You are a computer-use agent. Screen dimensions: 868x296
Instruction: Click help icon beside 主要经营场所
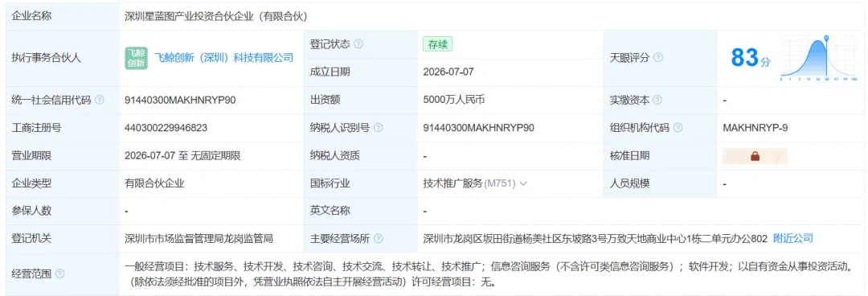pyautogui.click(x=378, y=239)
